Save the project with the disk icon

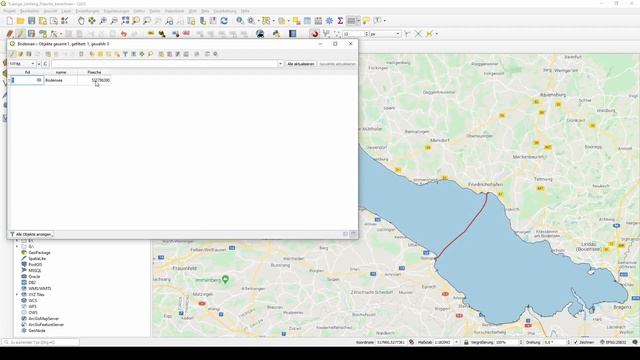pos(31,21)
